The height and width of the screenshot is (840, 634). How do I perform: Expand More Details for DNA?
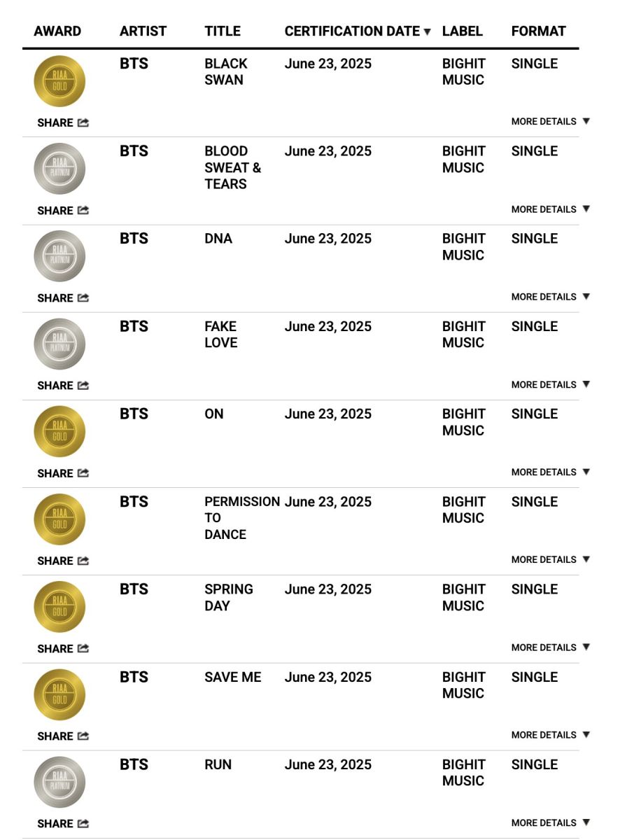click(551, 297)
